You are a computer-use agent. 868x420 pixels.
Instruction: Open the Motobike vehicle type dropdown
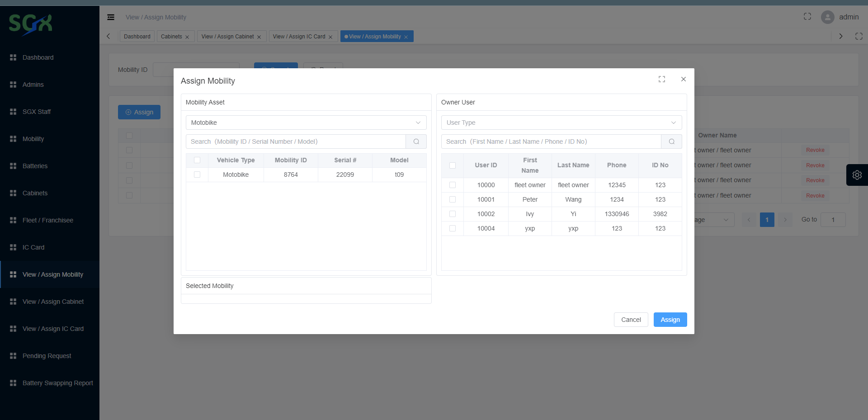pyautogui.click(x=306, y=123)
